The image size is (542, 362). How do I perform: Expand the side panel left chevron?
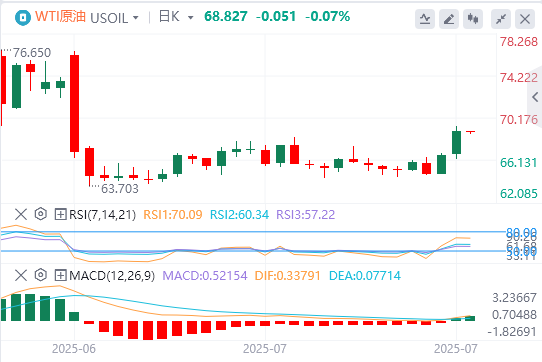[535, 97]
